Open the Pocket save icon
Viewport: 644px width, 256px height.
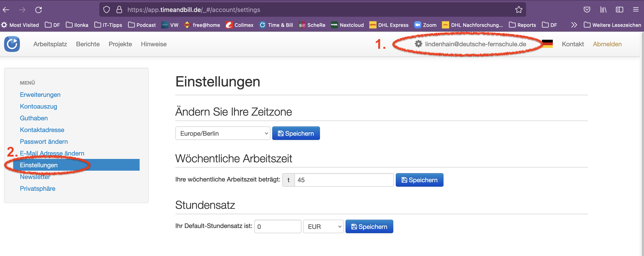(587, 10)
